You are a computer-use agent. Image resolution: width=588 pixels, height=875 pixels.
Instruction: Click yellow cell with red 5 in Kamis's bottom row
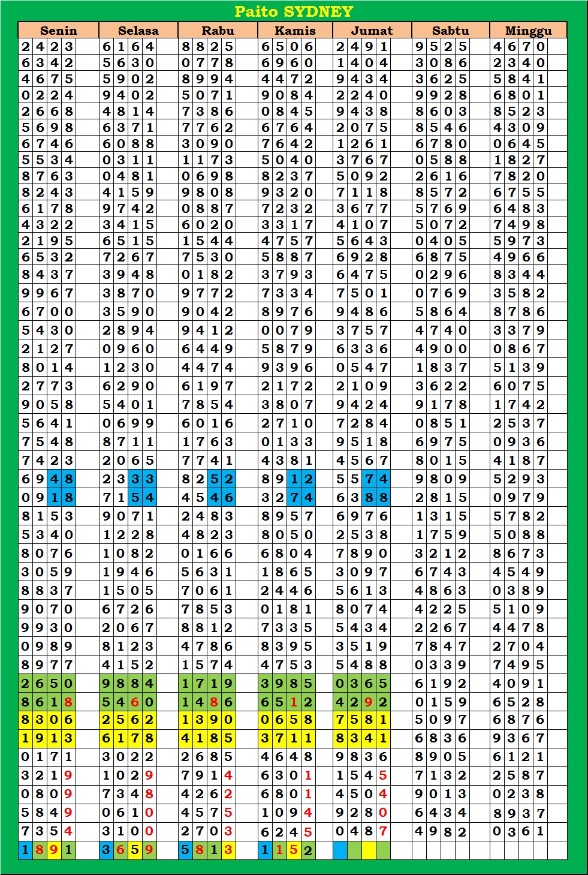coord(294,850)
